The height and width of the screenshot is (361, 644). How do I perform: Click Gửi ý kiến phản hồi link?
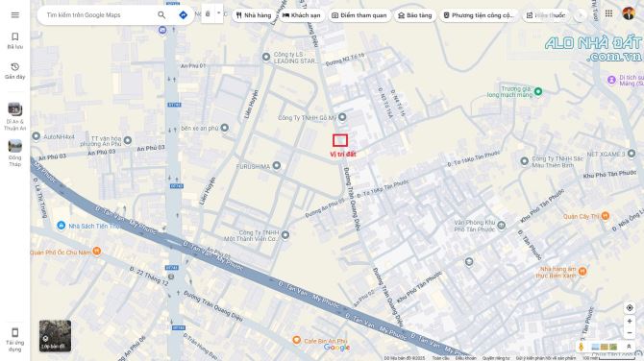(546, 358)
